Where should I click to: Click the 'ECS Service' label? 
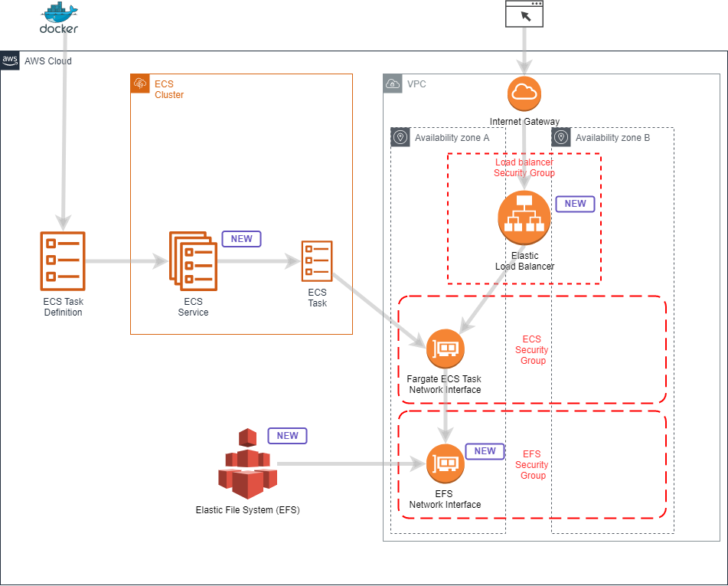[x=193, y=306]
